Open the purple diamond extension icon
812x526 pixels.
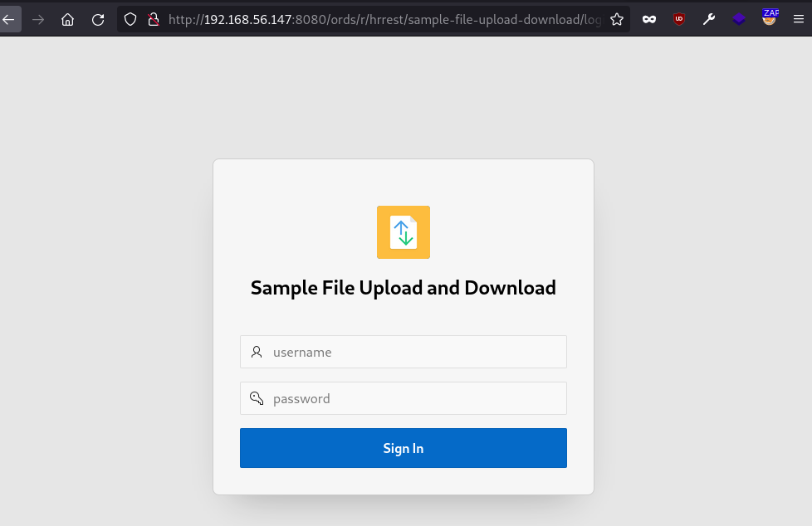[739, 20]
